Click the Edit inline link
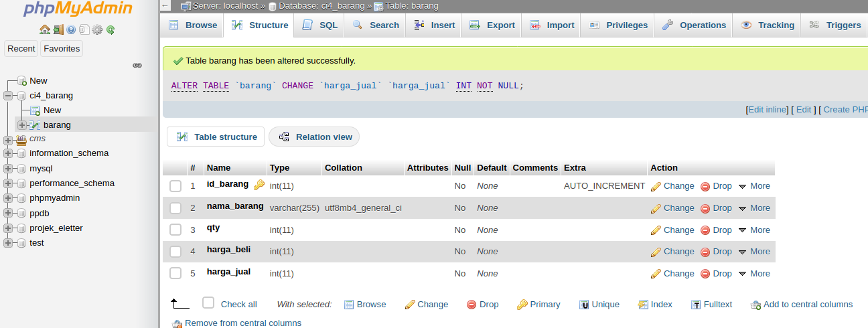The width and height of the screenshot is (868, 328). point(767,110)
